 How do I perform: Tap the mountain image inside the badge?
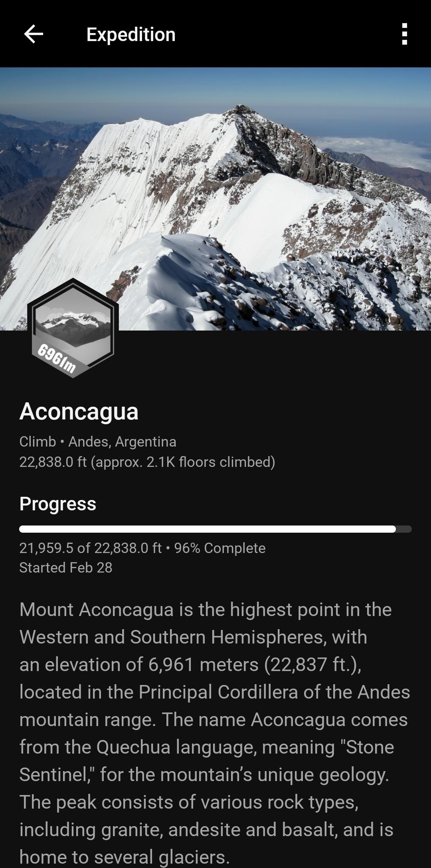click(x=73, y=323)
